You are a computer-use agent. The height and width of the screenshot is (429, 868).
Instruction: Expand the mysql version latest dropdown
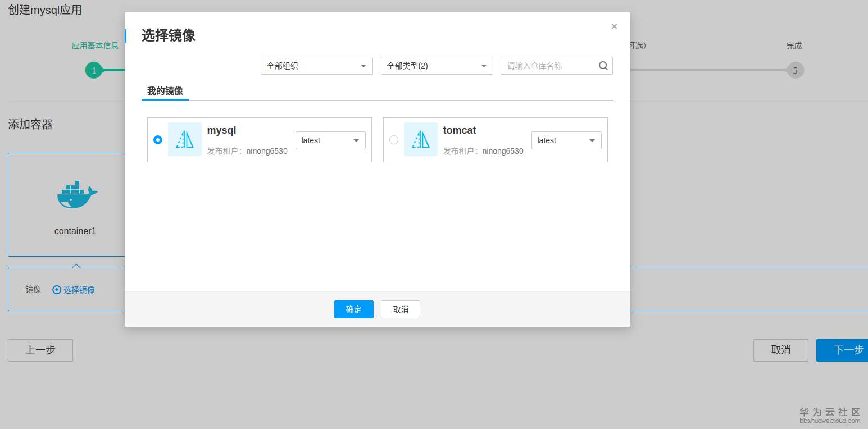click(x=330, y=140)
